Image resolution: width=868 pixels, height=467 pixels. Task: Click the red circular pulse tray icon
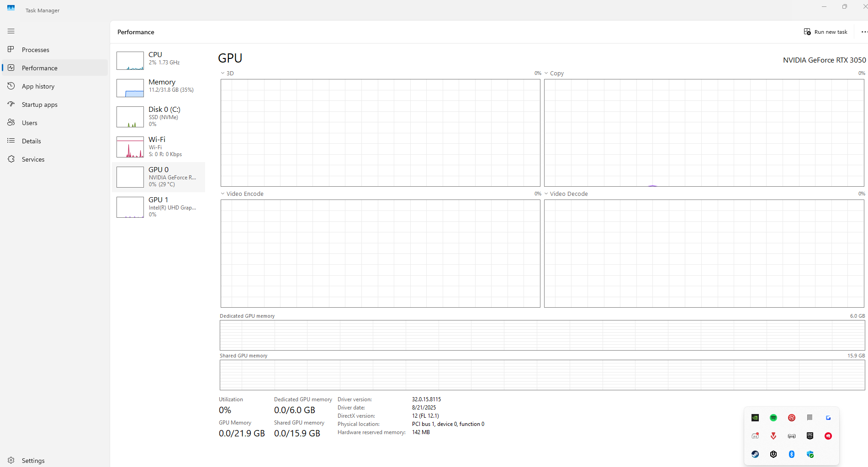pyautogui.click(x=792, y=418)
